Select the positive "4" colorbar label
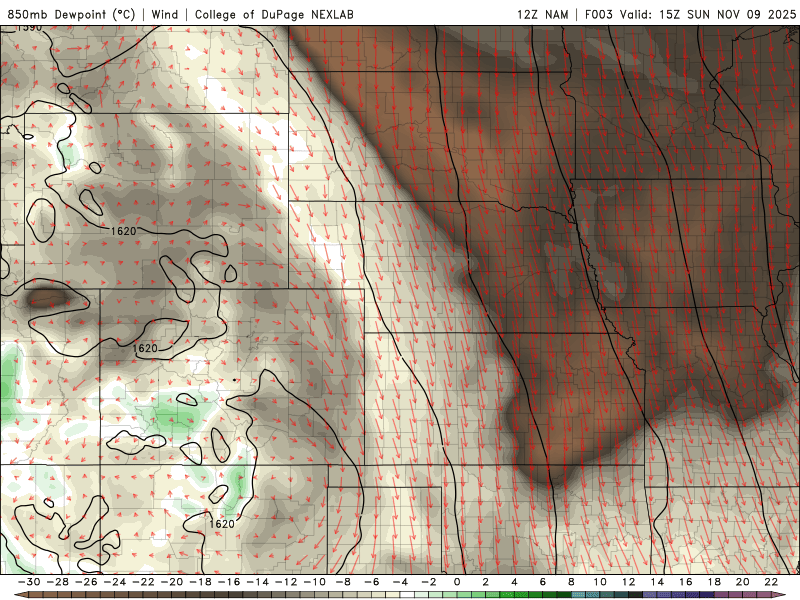This screenshot has width=800, height=600. [514, 582]
